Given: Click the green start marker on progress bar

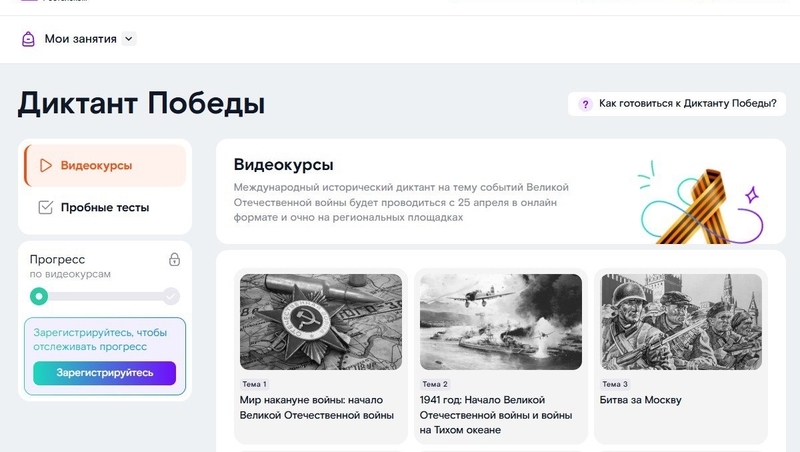Looking at the screenshot, I should click(39, 296).
